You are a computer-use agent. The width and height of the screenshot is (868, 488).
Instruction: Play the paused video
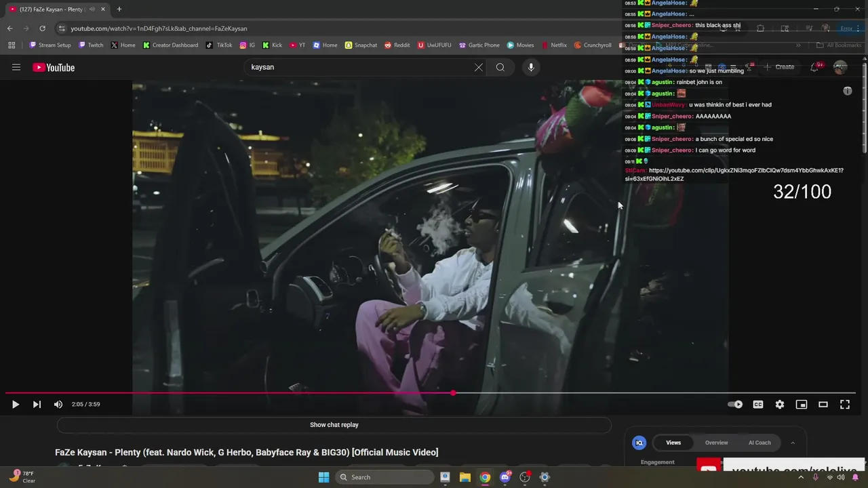pyautogui.click(x=15, y=405)
